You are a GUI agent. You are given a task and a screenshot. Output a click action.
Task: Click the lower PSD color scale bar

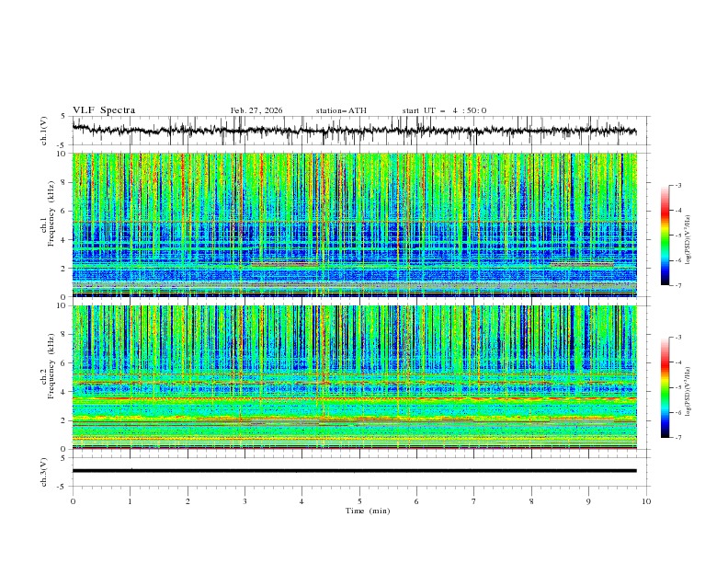click(665, 387)
